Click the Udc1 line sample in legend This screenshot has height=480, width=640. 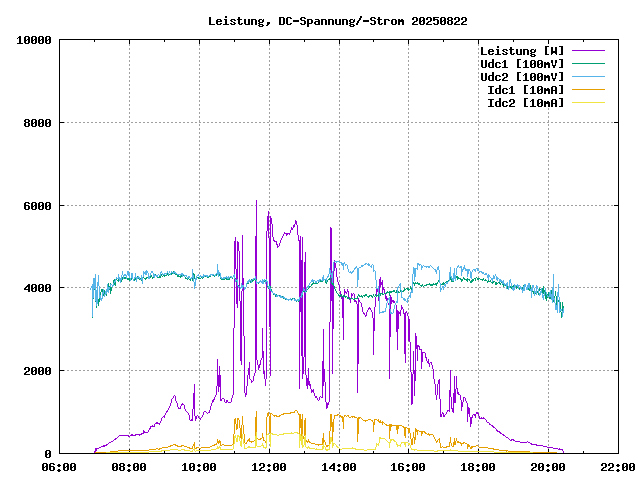tap(588, 64)
